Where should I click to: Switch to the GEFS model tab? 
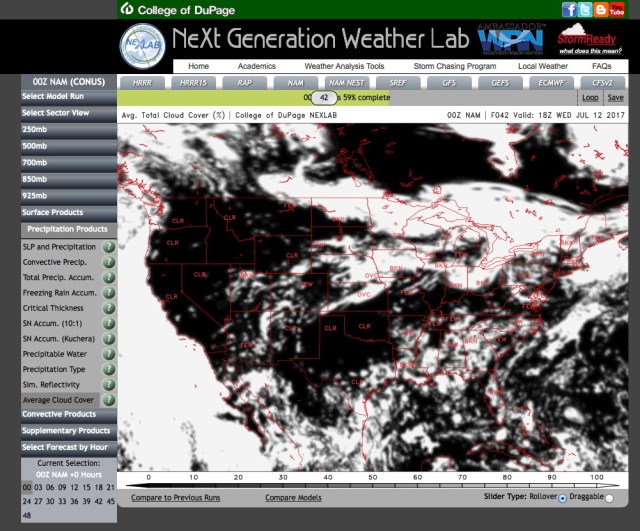[500, 83]
